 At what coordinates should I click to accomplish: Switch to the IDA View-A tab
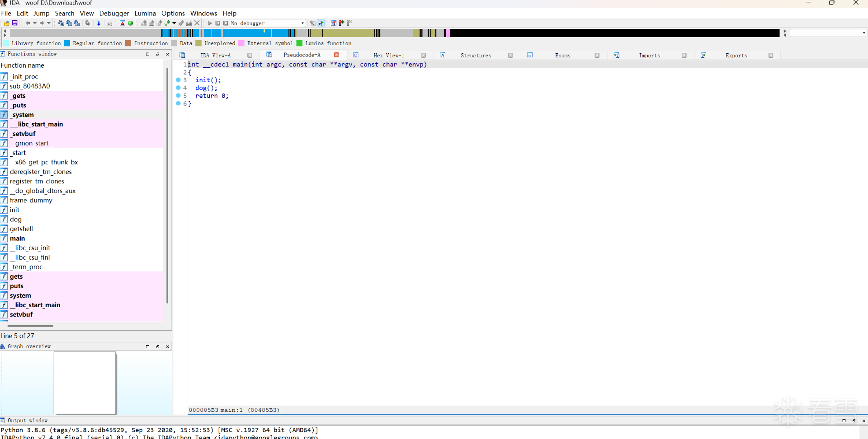[216, 56]
